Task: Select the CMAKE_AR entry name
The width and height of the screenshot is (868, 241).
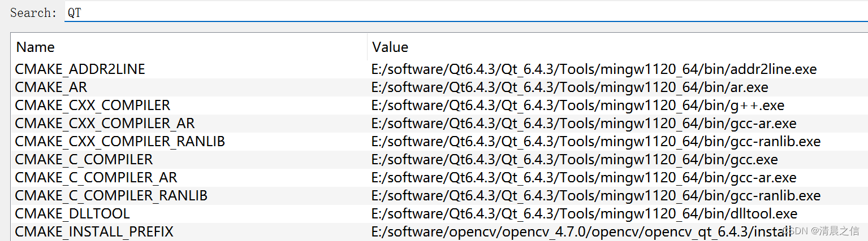Action: 51,87
